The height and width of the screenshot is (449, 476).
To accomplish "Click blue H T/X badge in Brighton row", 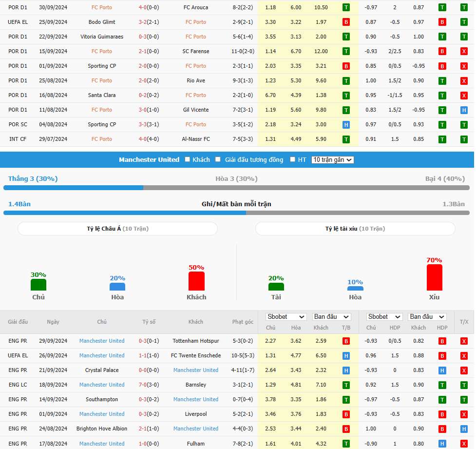I will (464, 429).
